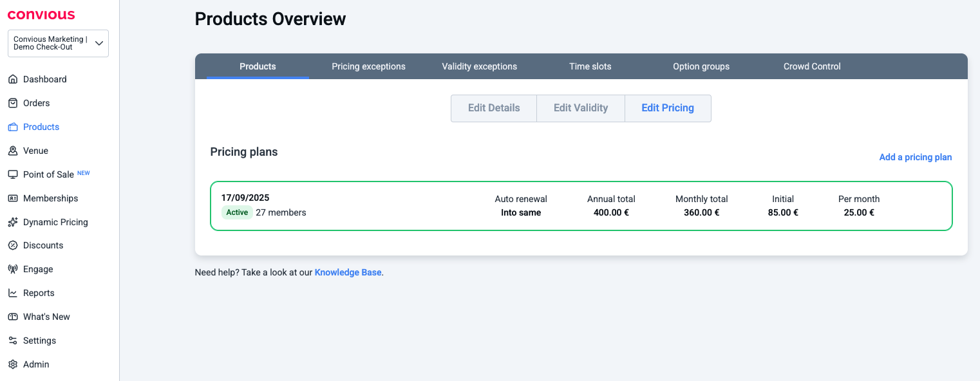
Task: Click the Edit Details button
Action: pyautogui.click(x=494, y=108)
